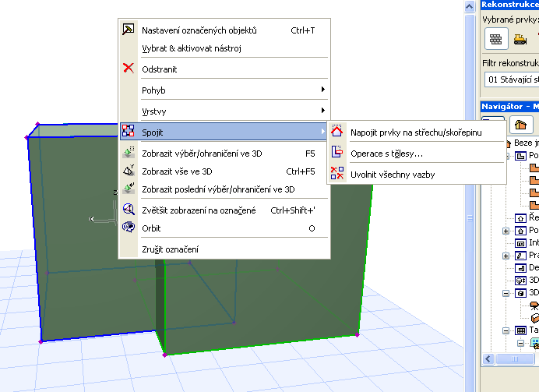539x392 pixels.
Task: Open the Spojit submenu entry
Action: 224,132
